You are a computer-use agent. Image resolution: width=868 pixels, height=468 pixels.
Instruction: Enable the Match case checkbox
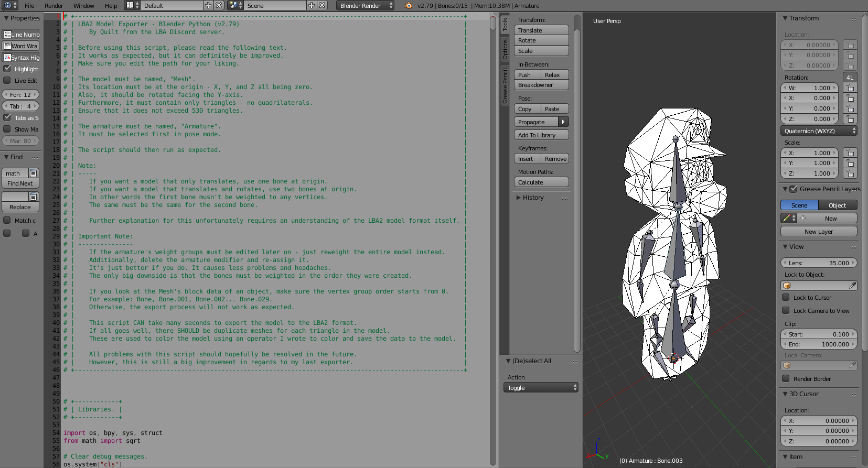pos(7,220)
